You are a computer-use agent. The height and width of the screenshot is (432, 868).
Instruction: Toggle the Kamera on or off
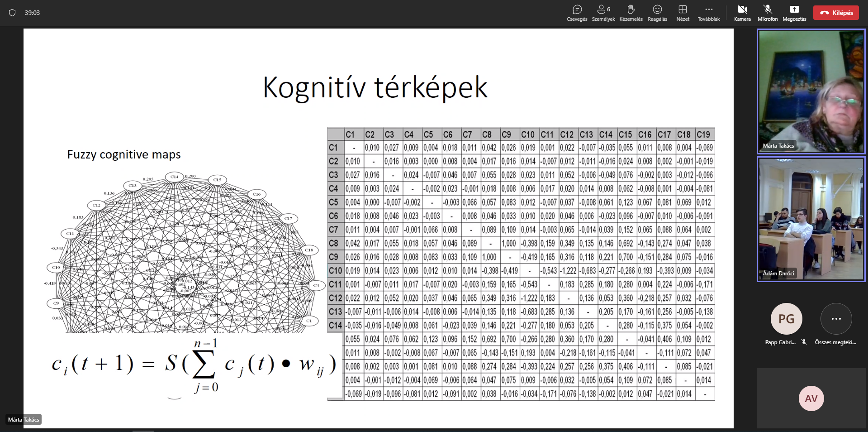coord(742,13)
